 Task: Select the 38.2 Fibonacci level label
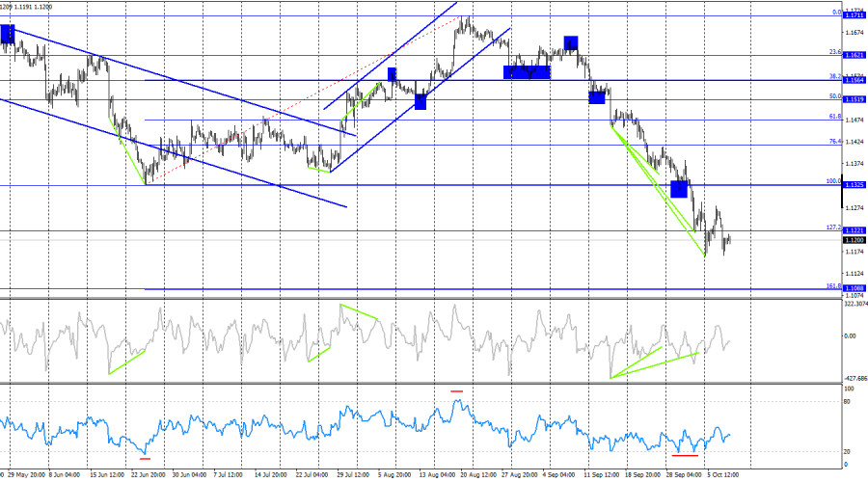pyautogui.click(x=835, y=77)
